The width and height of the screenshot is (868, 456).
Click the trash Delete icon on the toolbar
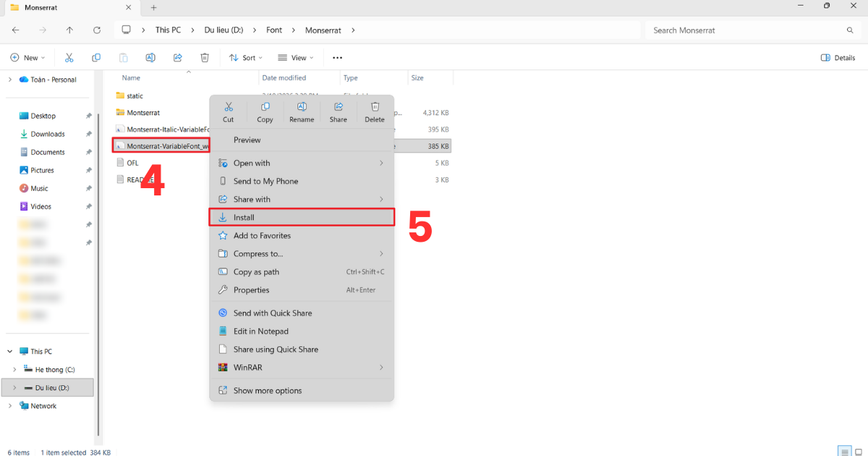coord(205,57)
